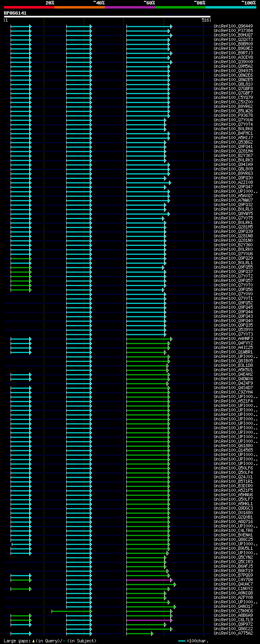Click the =100char. scale legend
The image size is (260, 644).
coord(193,641)
